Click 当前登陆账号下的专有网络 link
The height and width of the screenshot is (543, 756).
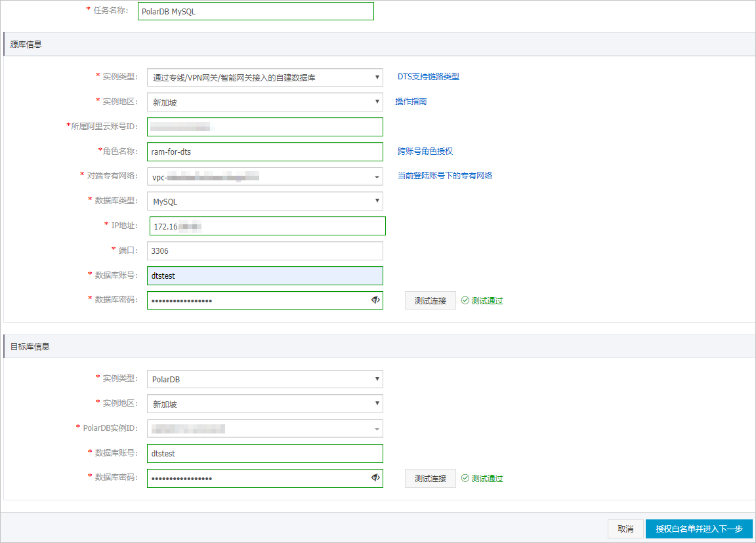coord(444,176)
